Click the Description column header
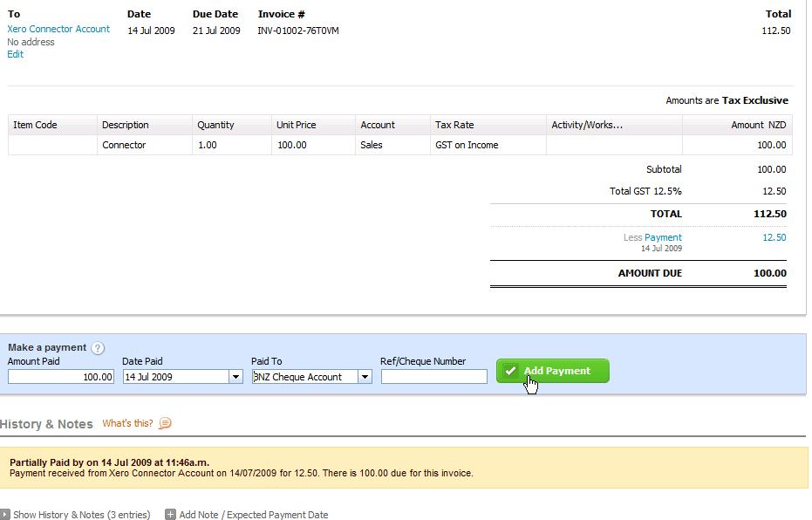 pos(145,125)
